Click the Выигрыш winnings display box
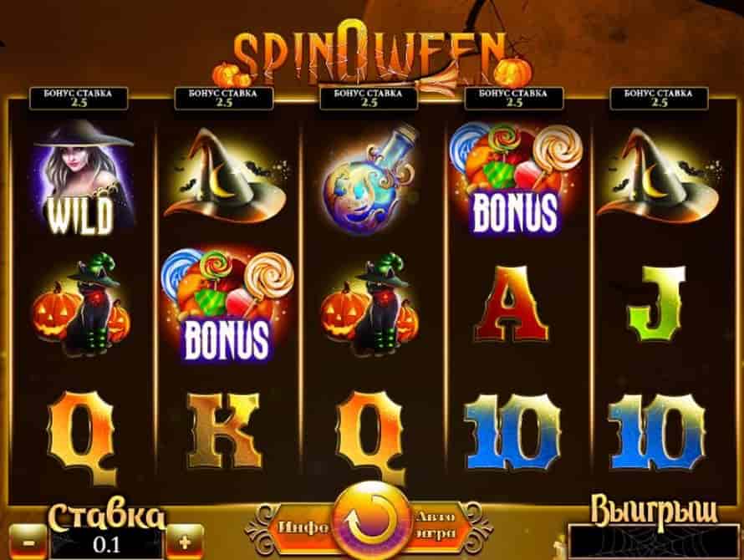This screenshot has height=560, width=744. [x=655, y=542]
